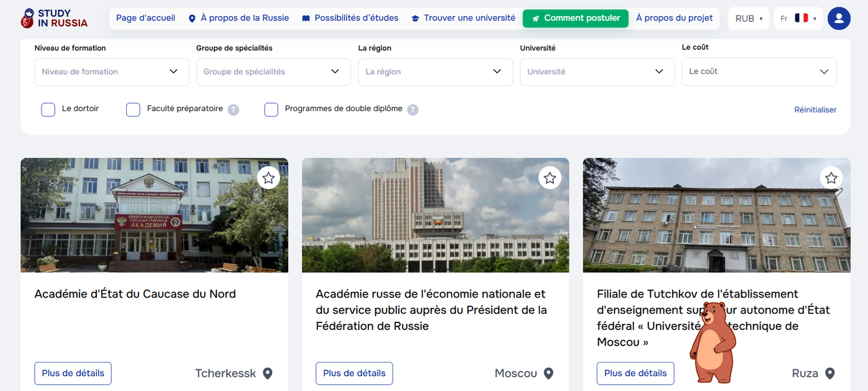The height and width of the screenshot is (391, 868).
Task: Open the Study in Russia logo home link
Action: tap(54, 18)
